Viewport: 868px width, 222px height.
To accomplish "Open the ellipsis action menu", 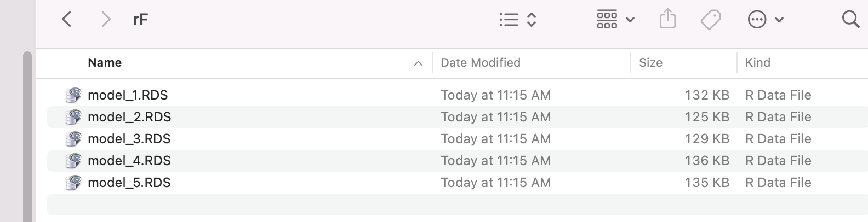I will click(x=757, y=20).
